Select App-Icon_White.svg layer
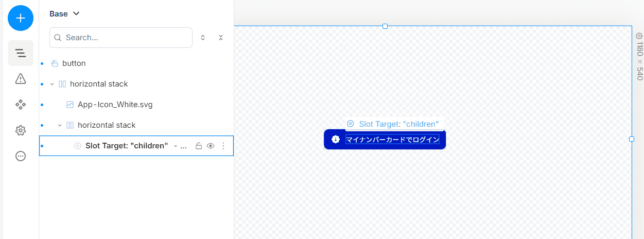This screenshot has height=239, width=644. 136,105
